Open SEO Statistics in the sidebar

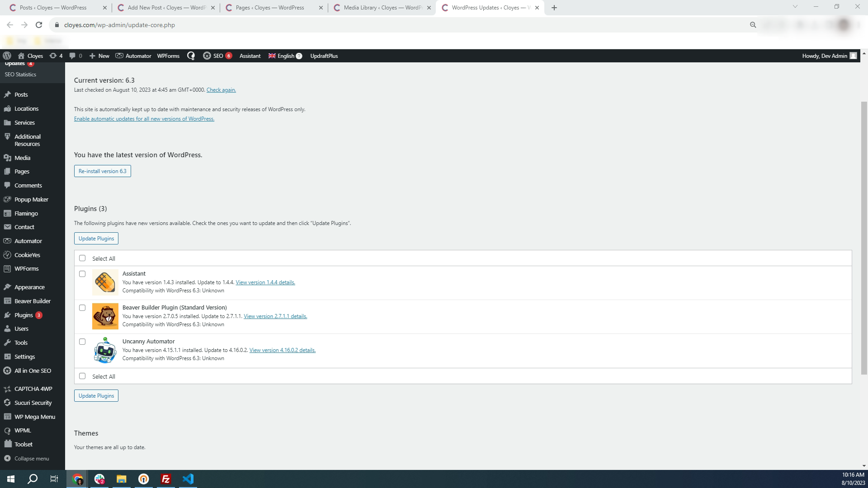[x=20, y=74]
